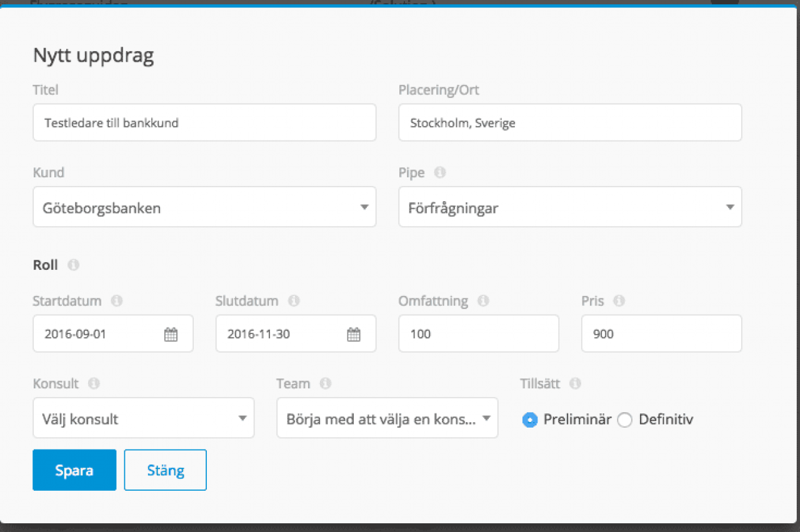800x532 pixels.
Task: Click the Titel text field
Action: [204, 123]
